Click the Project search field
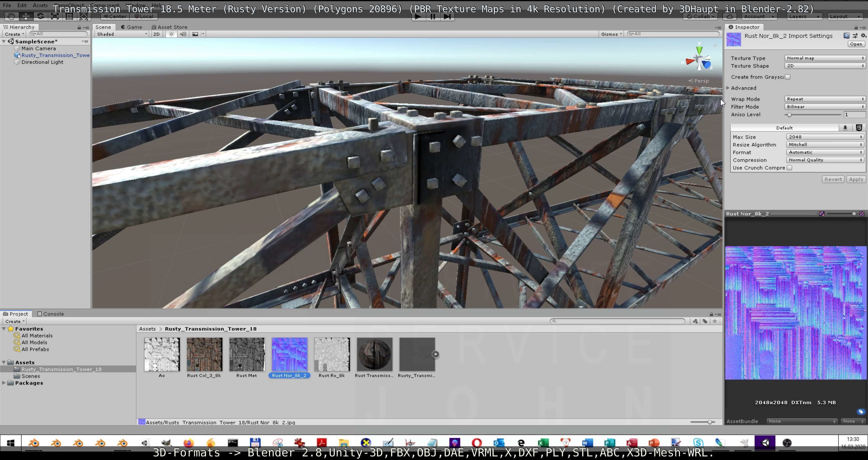This screenshot has height=460, width=868. [x=617, y=321]
